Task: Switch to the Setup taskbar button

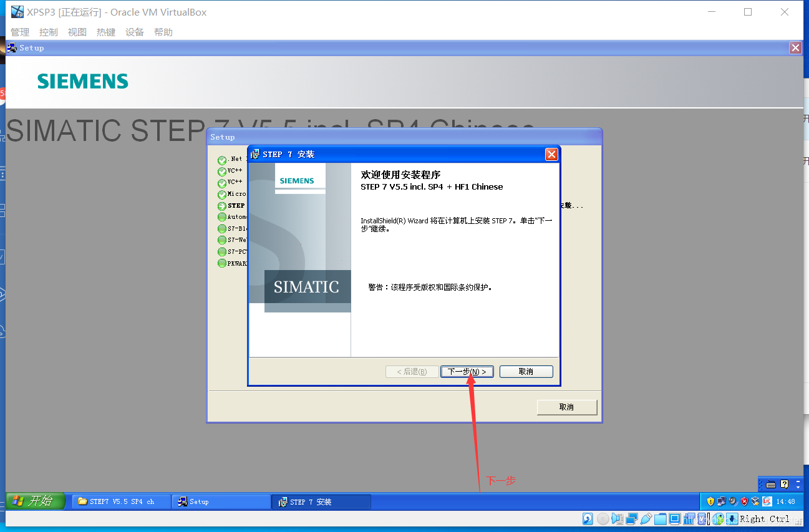Action: click(x=221, y=501)
